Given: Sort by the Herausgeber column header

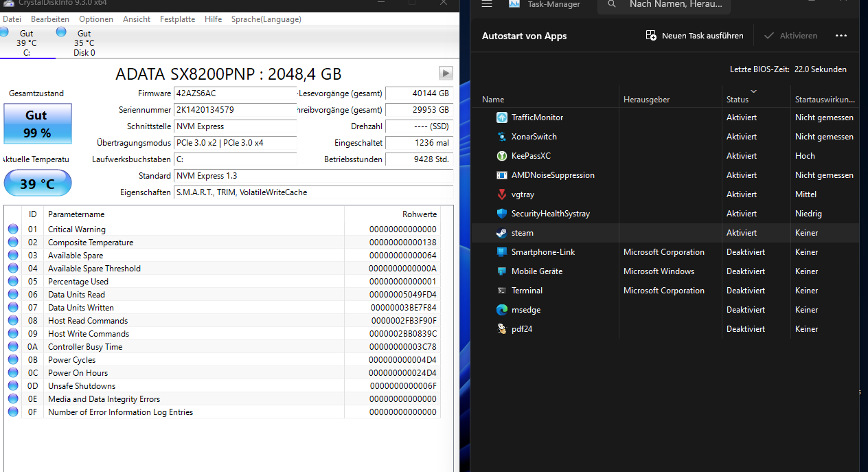Looking at the screenshot, I should point(671,100).
